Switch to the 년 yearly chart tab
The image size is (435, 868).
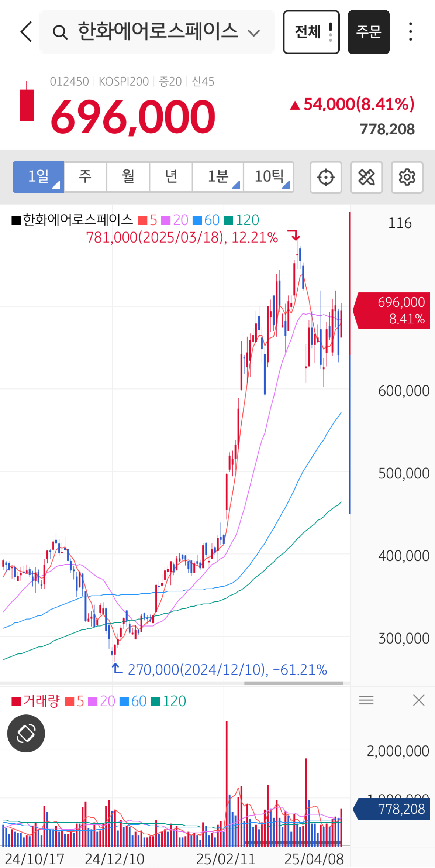click(x=171, y=177)
